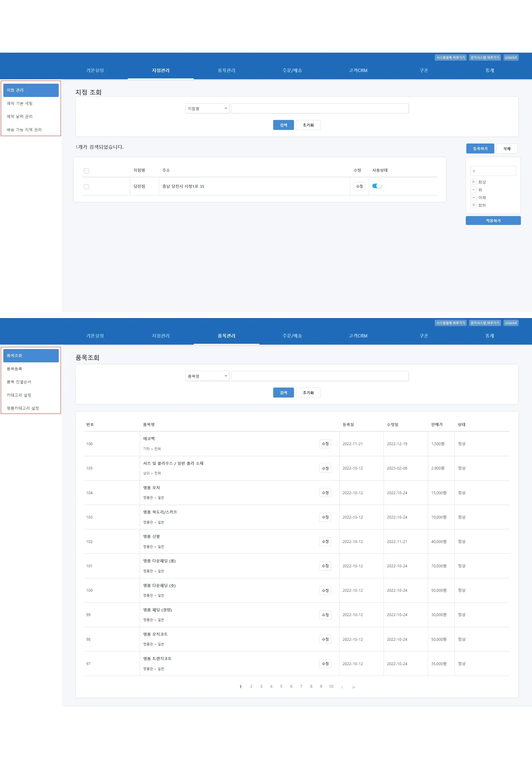Click 수정 for the 에코백 item
The width and height of the screenshot is (532, 779).
pyautogui.click(x=325, y=444)
